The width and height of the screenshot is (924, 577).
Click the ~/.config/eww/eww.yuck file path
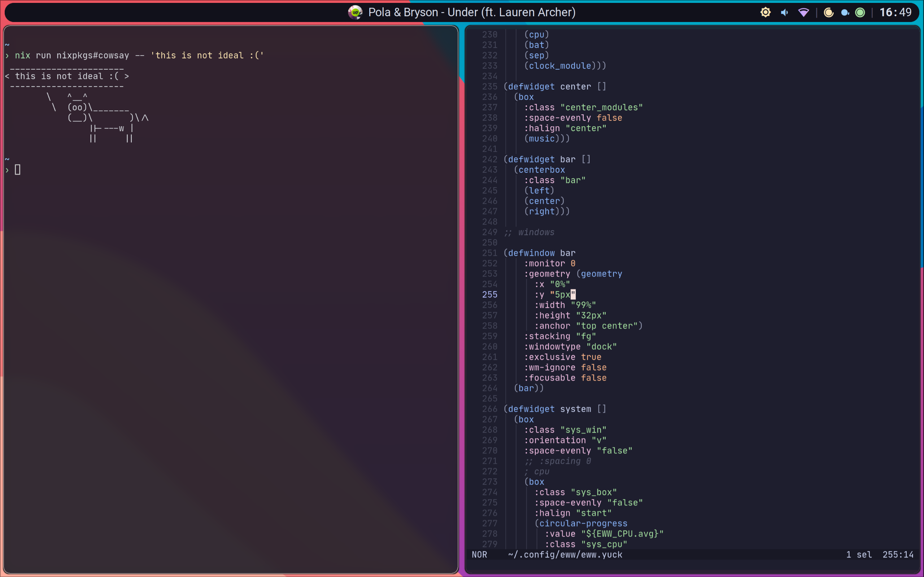565,555
